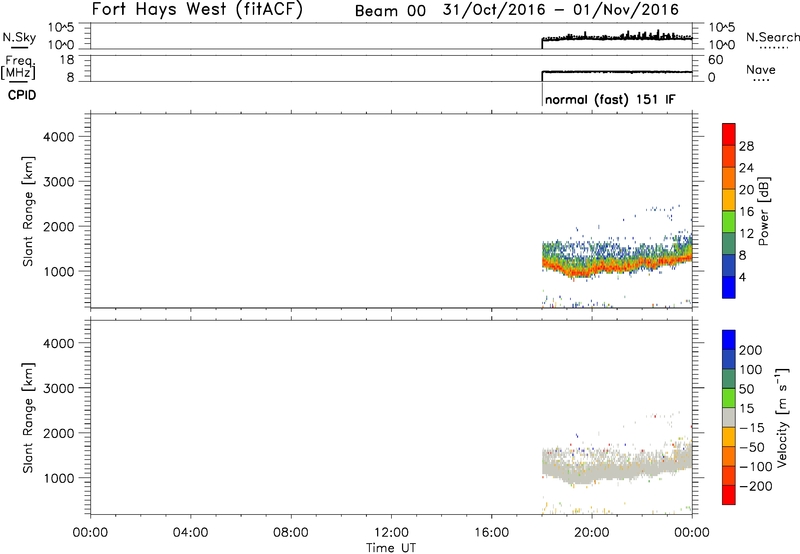The image size is (800, 554).
Task: Click the 'N.Sky' legend label
Action: [x=19, y=37]
